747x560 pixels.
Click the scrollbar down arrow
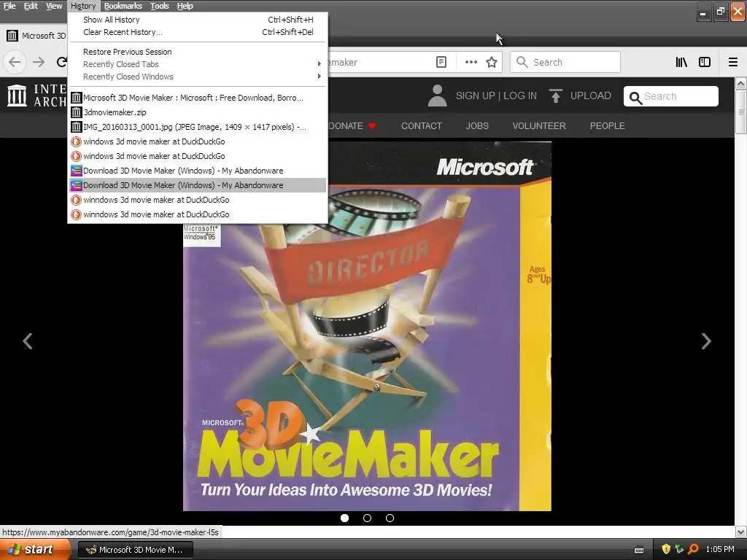pyautogui.click(x=740, y=532)
